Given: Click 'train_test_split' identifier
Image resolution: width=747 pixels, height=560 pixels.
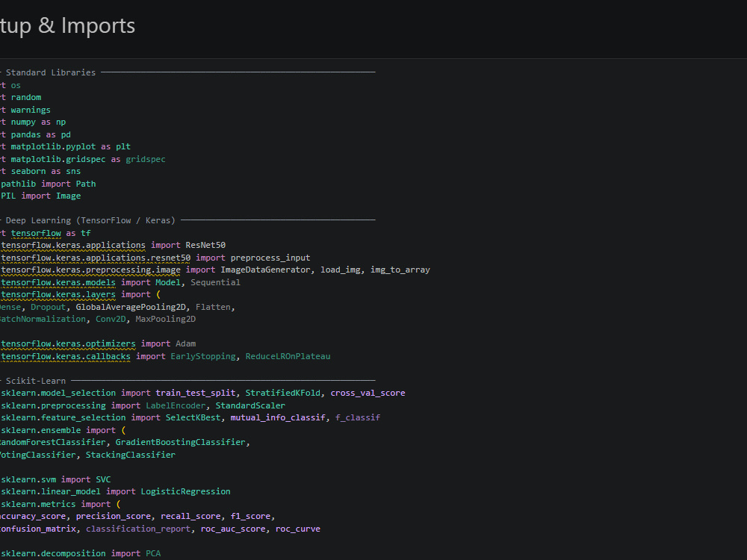Looking at the screenshot, I should point(196,393).
